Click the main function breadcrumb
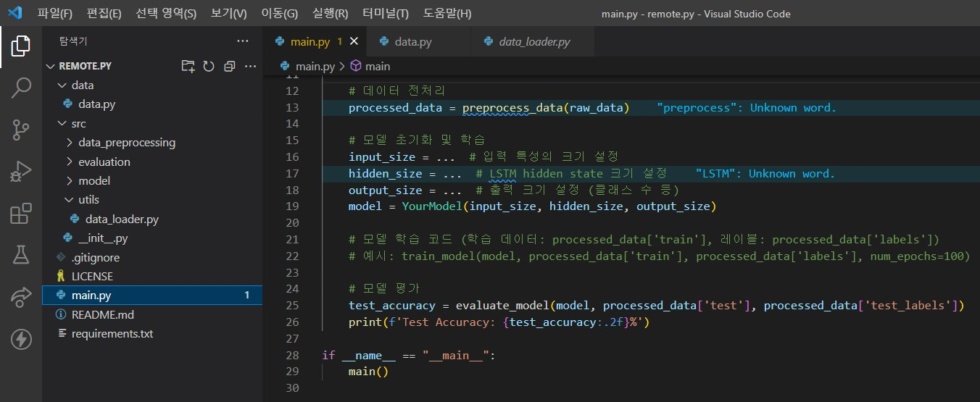980x402 pixels. point(377,66)
